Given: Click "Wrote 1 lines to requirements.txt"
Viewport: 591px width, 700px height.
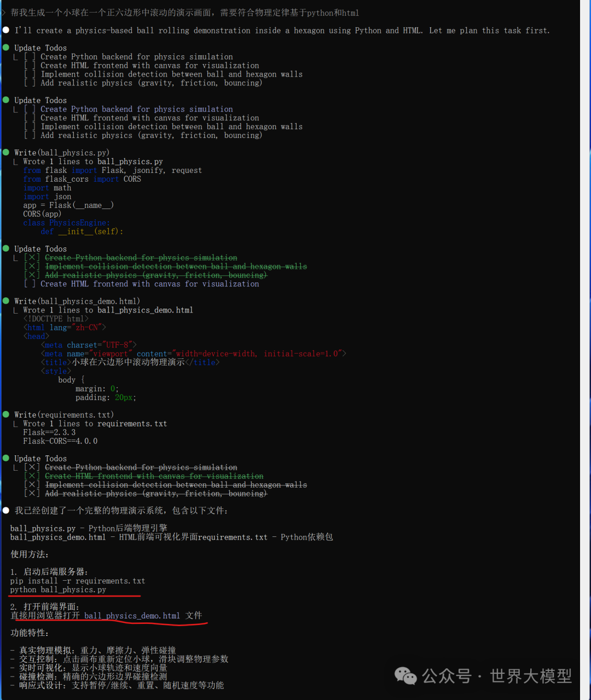Looking at the screenshot, I should pyautogui.click(x=95, y=424).
